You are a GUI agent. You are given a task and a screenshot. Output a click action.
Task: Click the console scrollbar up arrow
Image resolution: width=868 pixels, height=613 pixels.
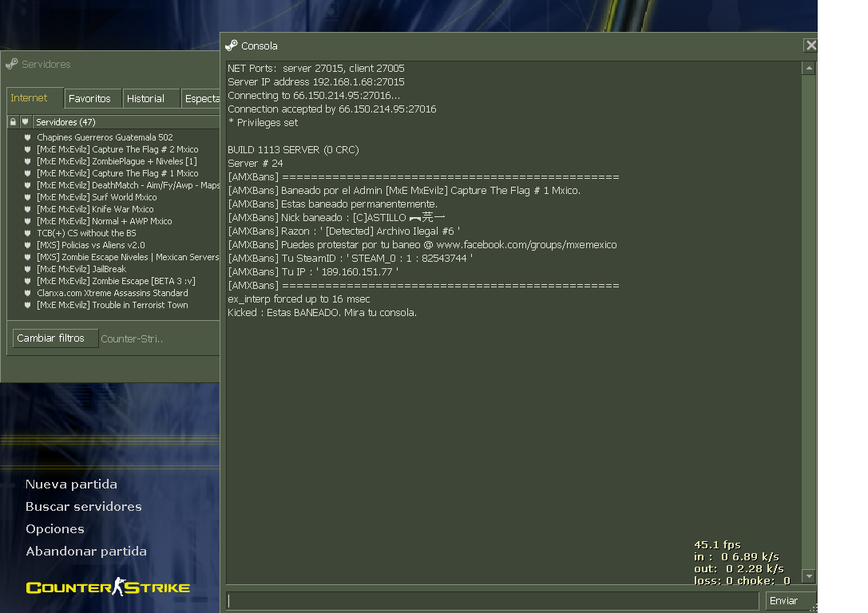(x=809, y=68)
